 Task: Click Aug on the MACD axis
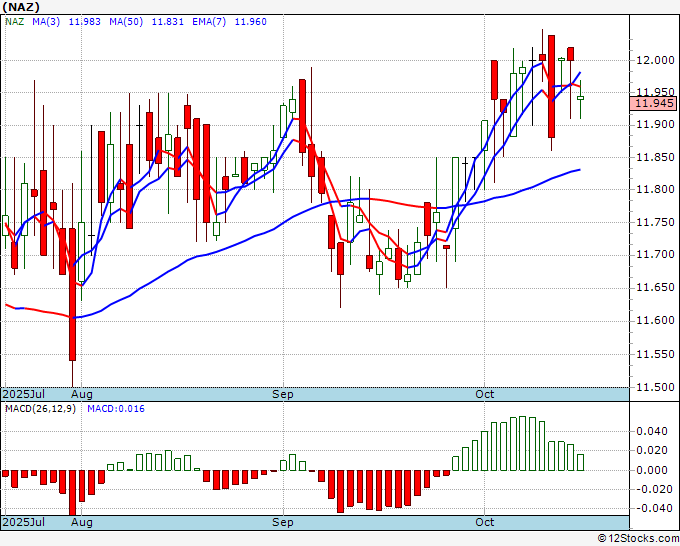point(82,522)
